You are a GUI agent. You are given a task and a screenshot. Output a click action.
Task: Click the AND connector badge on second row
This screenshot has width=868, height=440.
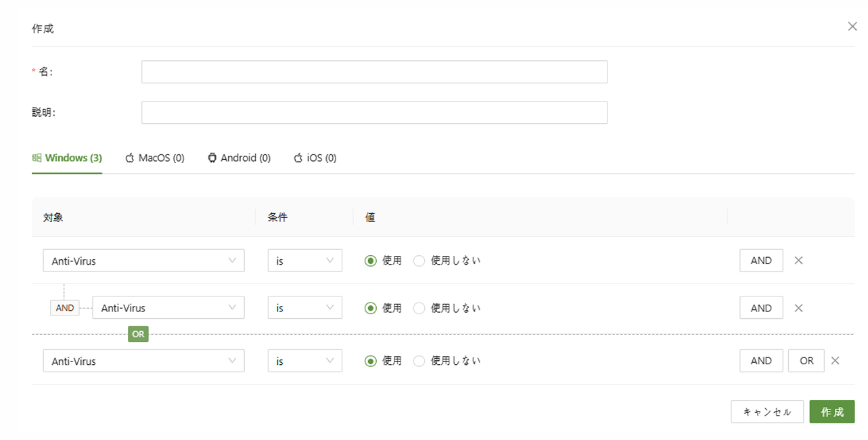[65, 308]
